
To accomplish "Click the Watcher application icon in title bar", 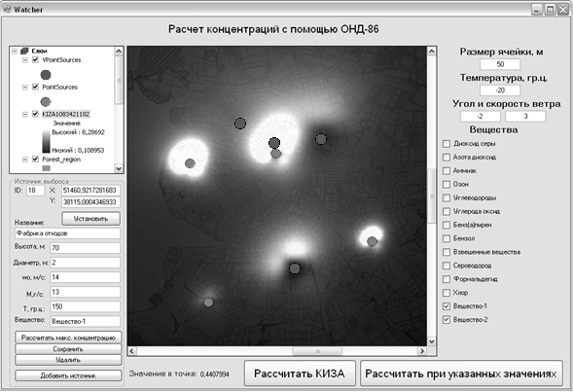I will pos(7,9).
